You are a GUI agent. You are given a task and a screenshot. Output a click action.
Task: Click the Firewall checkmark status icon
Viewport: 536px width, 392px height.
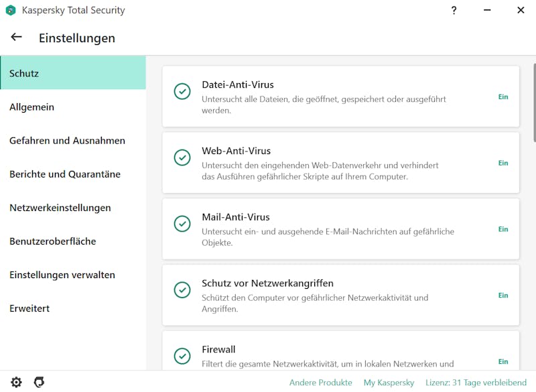coord(182,356)
